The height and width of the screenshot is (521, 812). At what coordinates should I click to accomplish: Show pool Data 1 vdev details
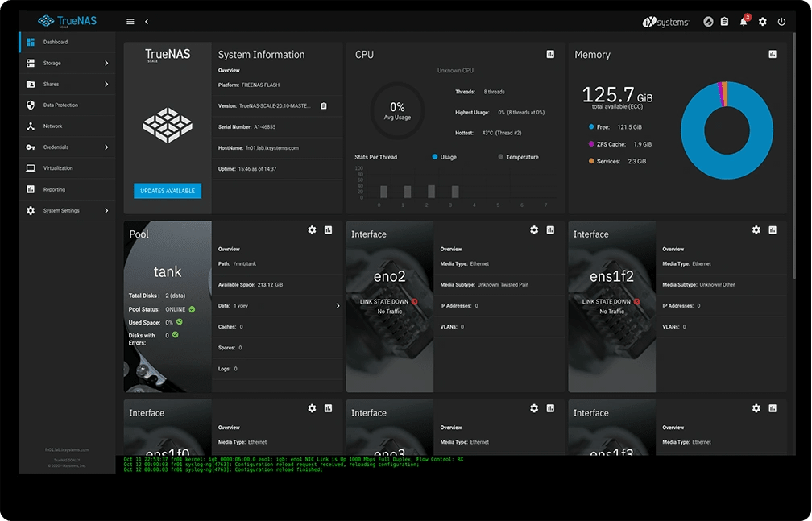tap(337, 306)
